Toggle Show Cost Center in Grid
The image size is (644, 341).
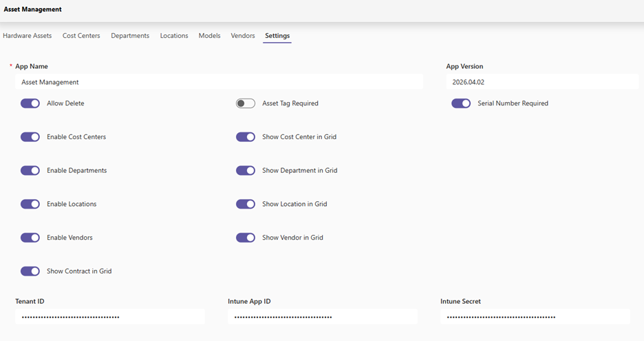(246, 137)
